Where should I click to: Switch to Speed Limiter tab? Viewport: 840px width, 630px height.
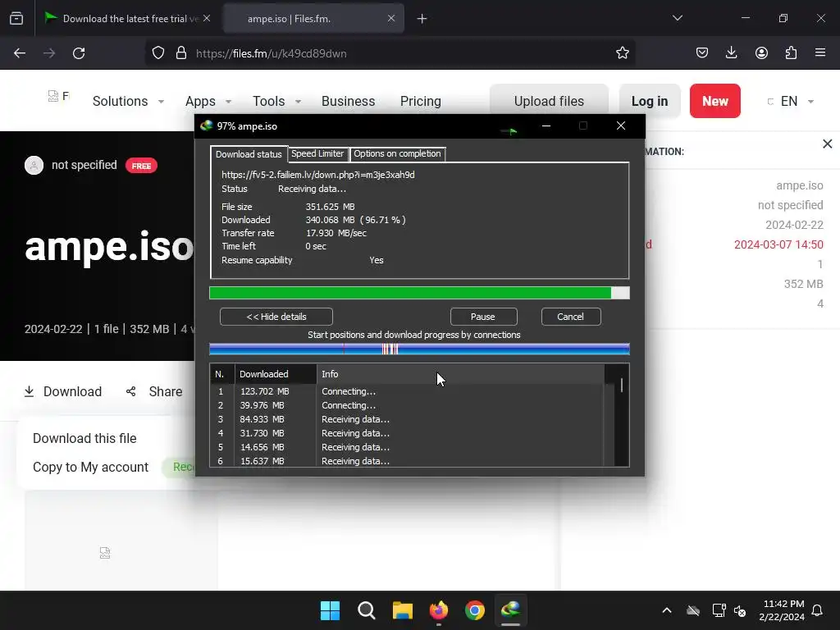(x=317, y=153)
